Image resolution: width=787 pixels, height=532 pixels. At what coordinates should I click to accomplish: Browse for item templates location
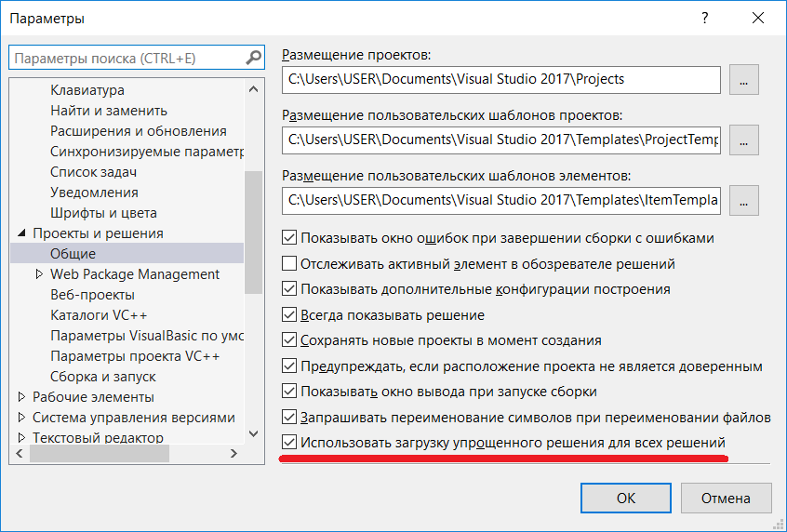pos(743,199)
